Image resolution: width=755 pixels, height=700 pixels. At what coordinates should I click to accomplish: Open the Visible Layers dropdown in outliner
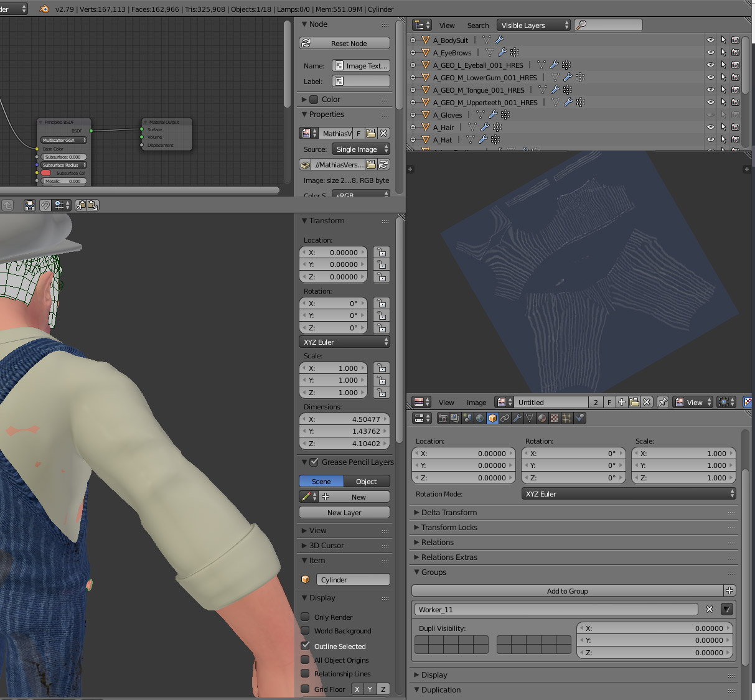533,25
